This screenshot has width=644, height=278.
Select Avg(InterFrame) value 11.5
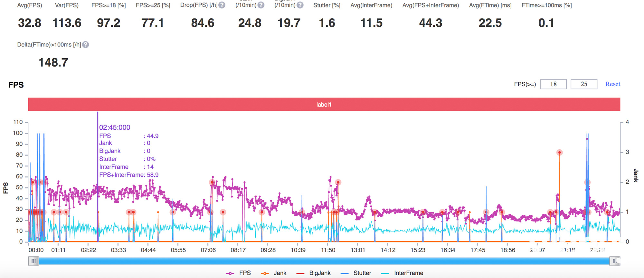371,23
